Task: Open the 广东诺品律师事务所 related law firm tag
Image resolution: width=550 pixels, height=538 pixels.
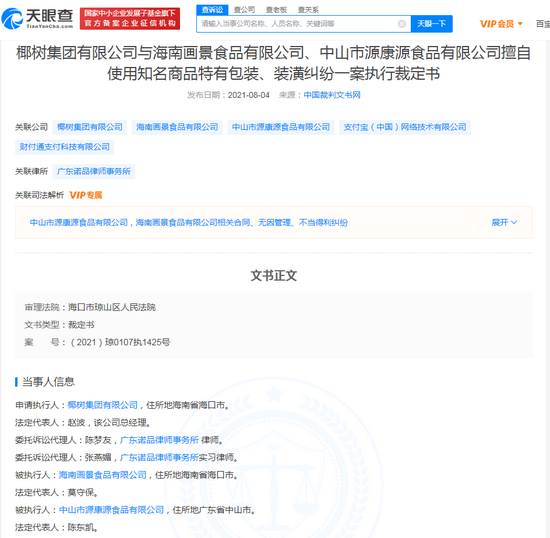Action: click(94, 171)
